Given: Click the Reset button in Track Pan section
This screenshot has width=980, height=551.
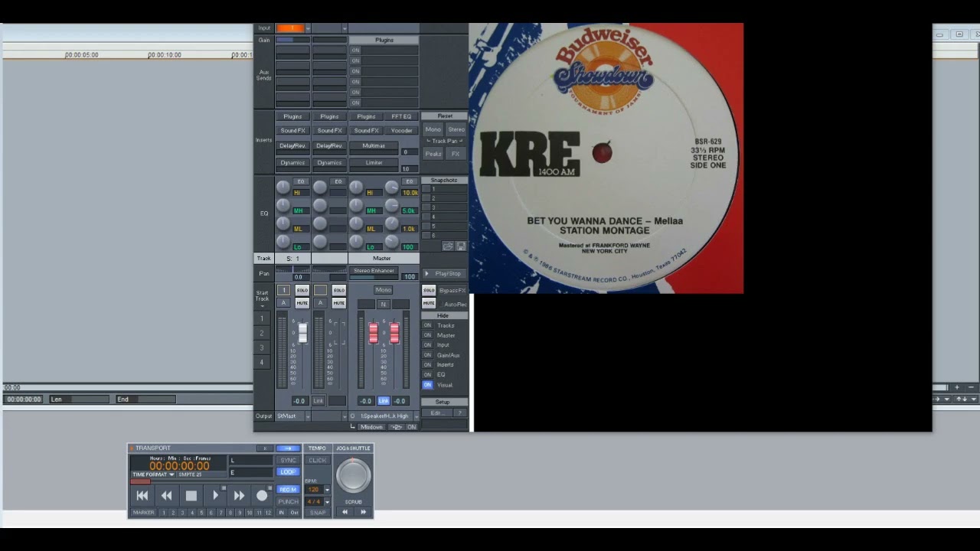Looking at the screenshot, I should pos(444,116).
